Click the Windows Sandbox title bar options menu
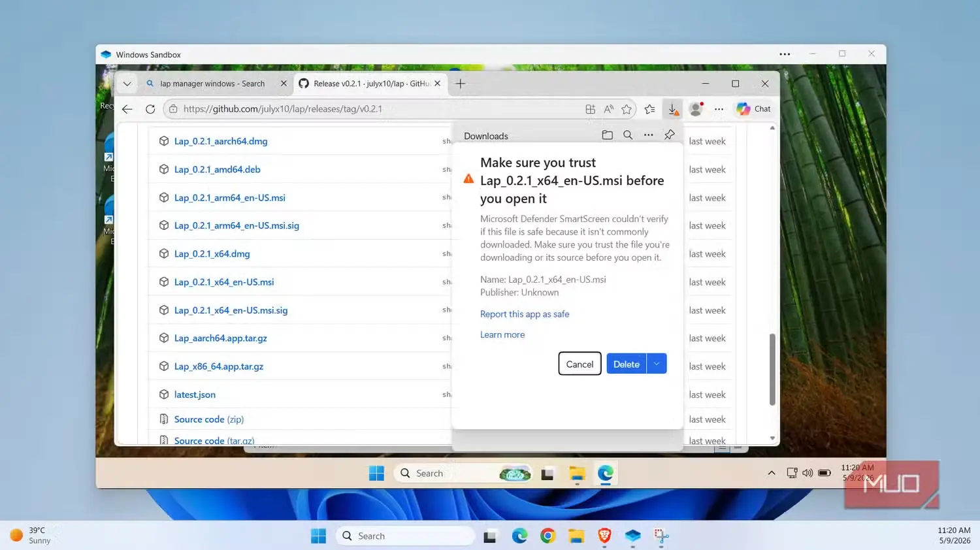The image size is (980, 550). 785,54
